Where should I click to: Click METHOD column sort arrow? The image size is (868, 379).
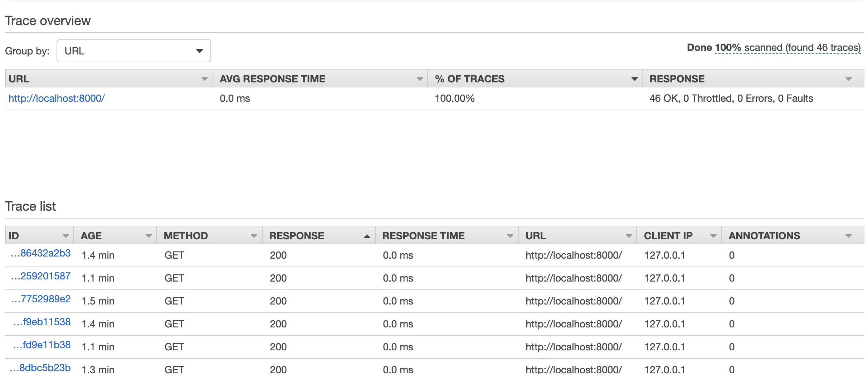[x=254, y=236]
